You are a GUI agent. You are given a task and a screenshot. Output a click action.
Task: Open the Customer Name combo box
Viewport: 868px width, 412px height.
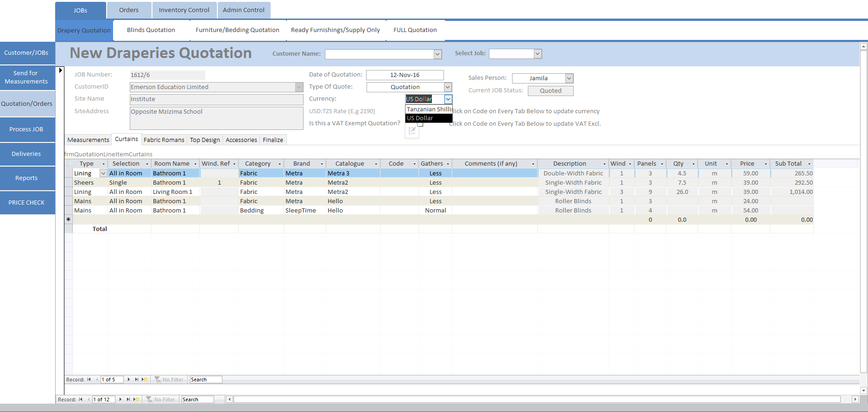tap(437, 54)
